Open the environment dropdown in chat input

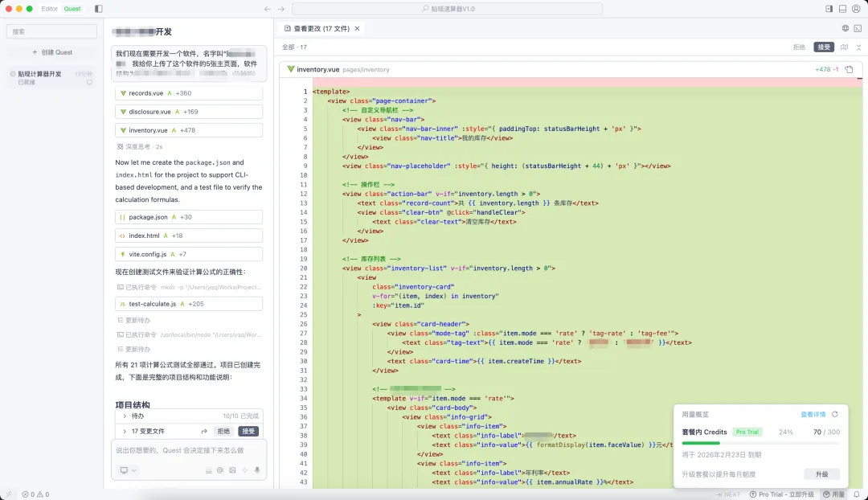(x=128, y=470)
